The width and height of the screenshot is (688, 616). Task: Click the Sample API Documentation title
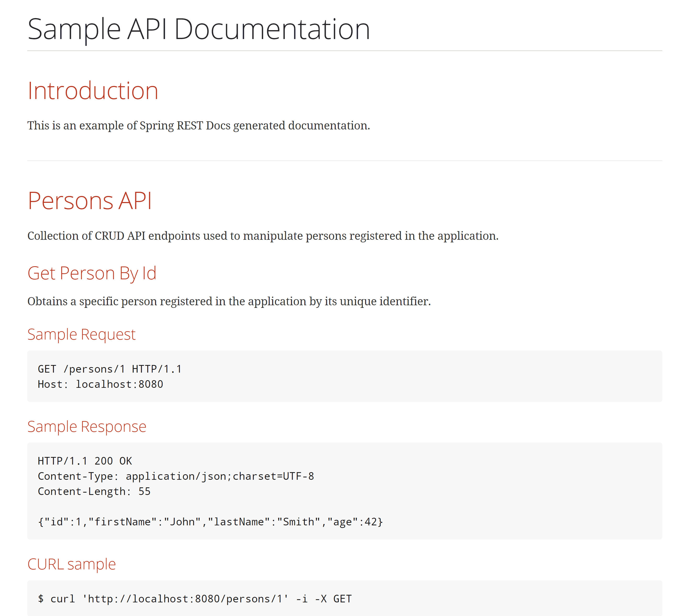click(x=199, y=29)
